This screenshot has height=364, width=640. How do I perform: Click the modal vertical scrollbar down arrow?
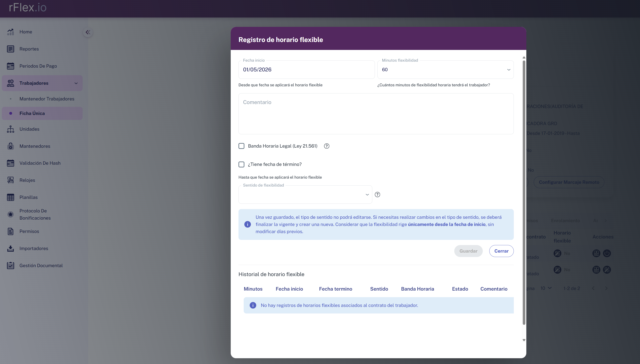524,340
